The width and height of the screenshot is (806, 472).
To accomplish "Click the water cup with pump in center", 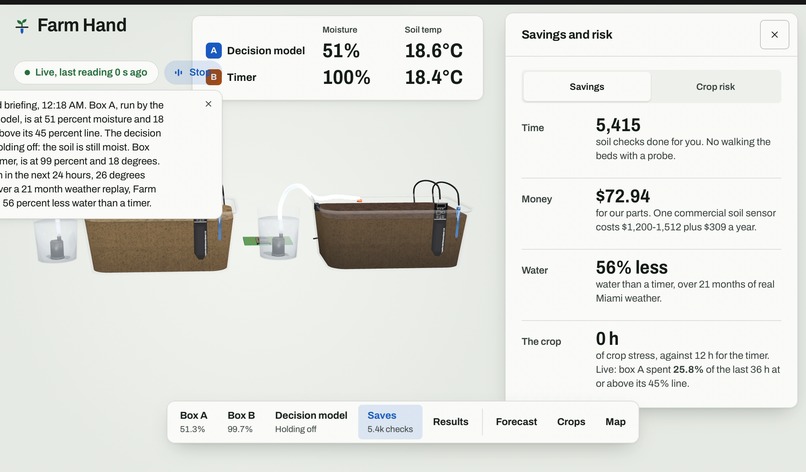I will [278, 237].
